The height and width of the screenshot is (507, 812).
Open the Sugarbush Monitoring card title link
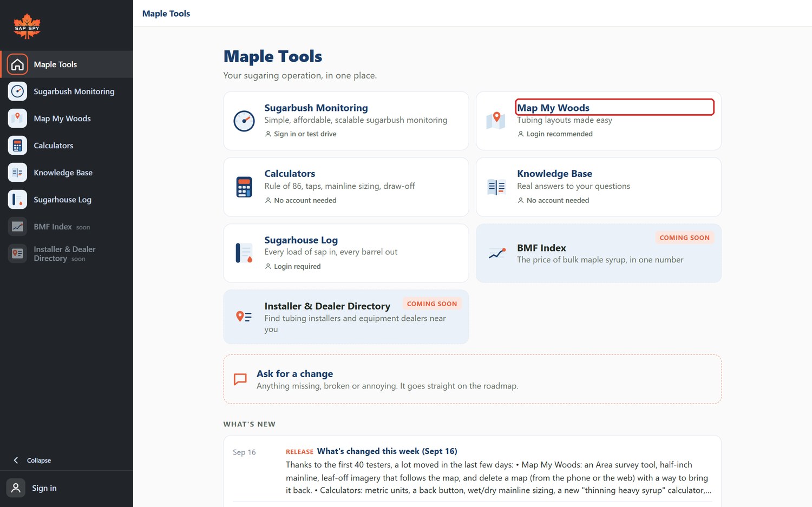316,108
